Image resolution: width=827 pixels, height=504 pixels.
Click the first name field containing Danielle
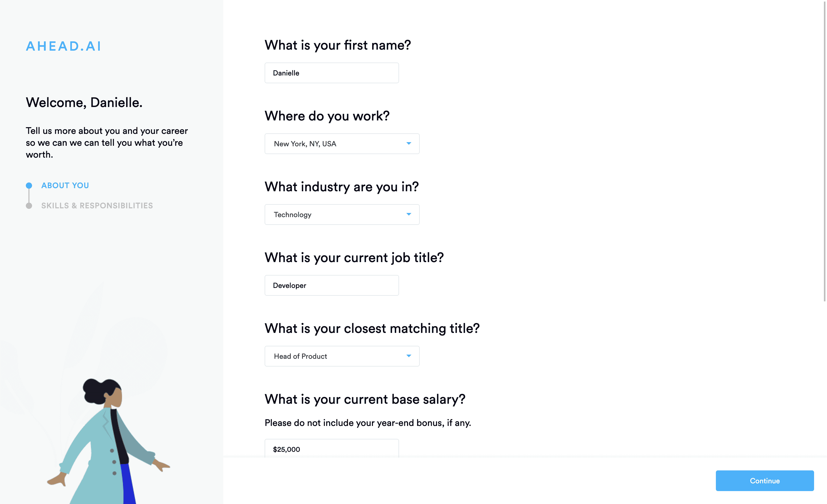click(331, 73)
